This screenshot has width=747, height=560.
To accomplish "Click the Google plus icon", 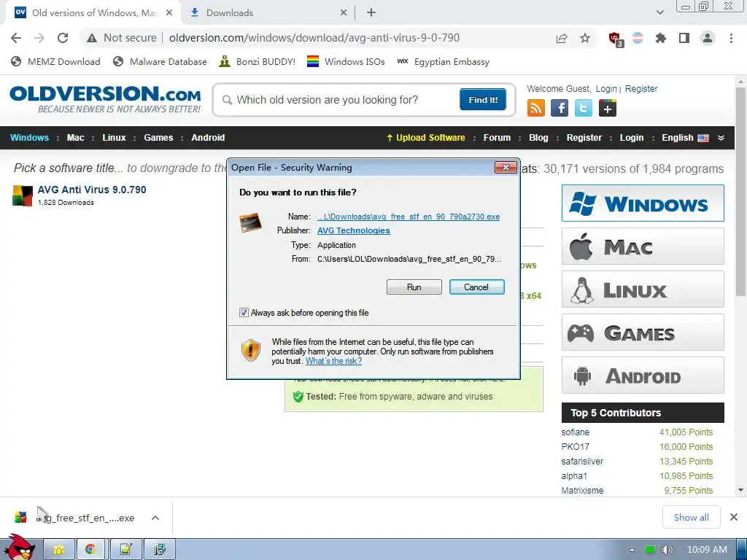I will (608, 108).
